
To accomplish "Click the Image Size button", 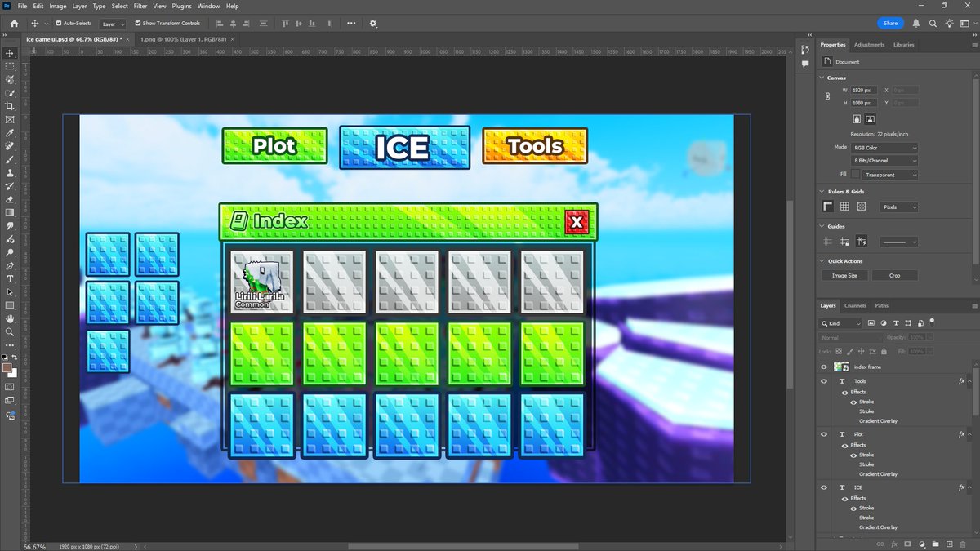I will click(x=845, y=276).
